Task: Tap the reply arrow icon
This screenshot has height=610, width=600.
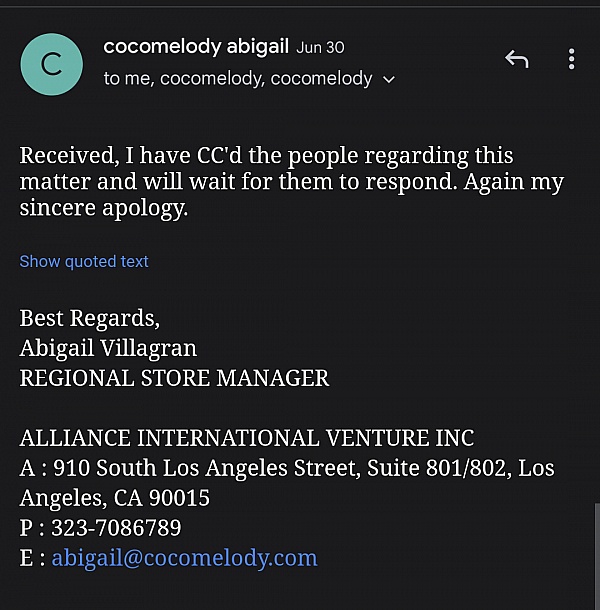Action: [516, 59]
